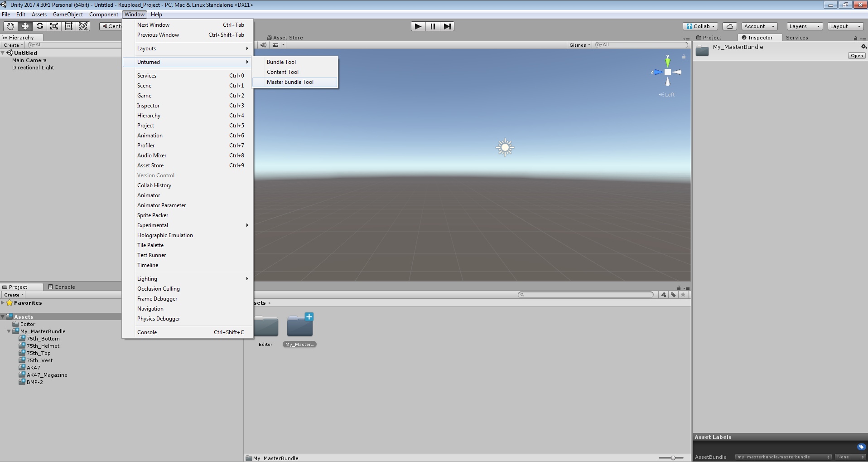
Task: Switch to the Asset Store tab
Action: [x=285, y=38]
